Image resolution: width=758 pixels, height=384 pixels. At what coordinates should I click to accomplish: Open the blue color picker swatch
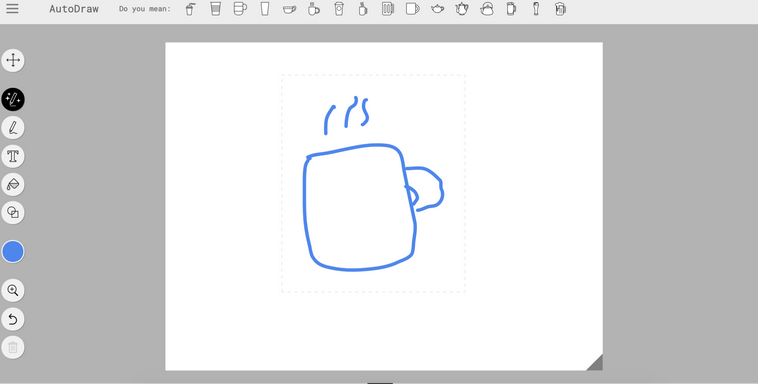[13, 251]
